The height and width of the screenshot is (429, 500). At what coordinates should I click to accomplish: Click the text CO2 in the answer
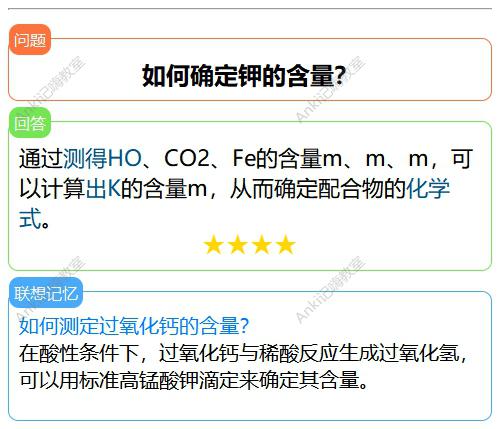click(186, 158)
